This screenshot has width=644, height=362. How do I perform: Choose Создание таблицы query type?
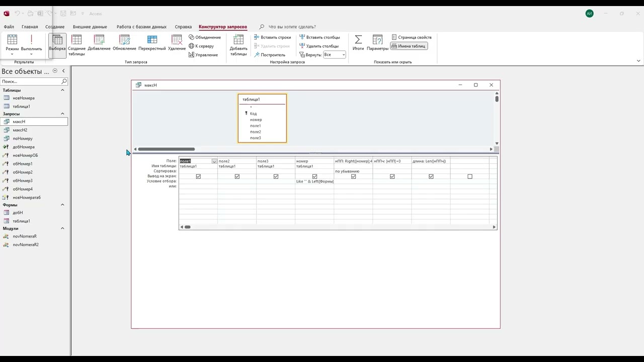click(x=76, y=45)
